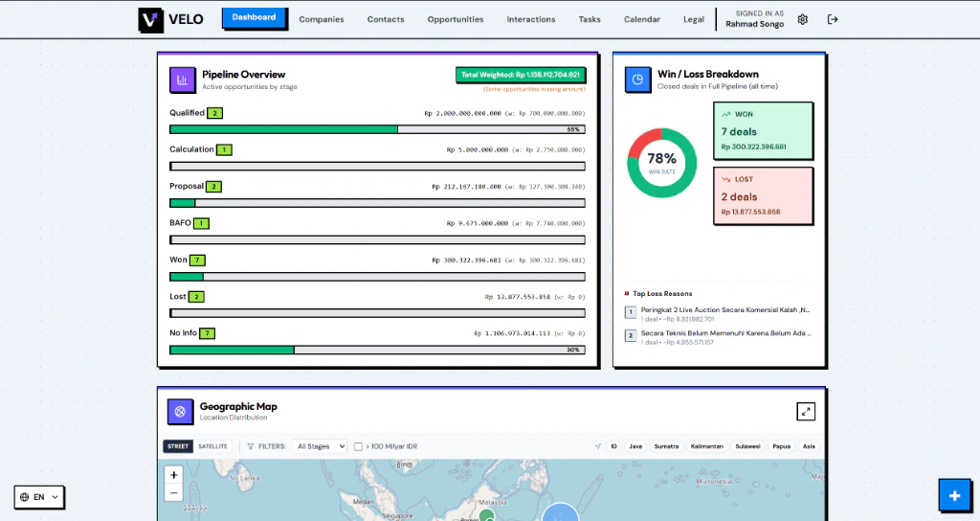The width and height of the screenshot is (980, 521).
Task: Click the BAFO count badge 1
Action: [201, 223]
